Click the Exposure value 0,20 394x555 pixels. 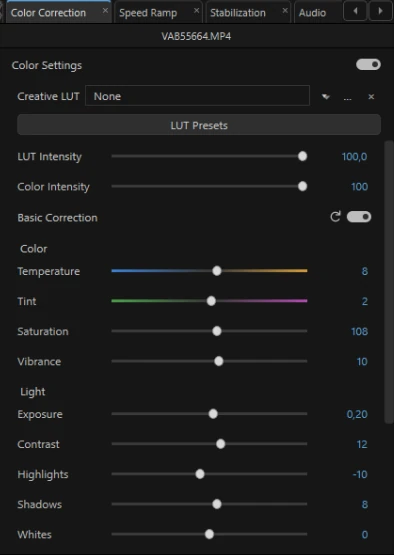click(357, 414)
